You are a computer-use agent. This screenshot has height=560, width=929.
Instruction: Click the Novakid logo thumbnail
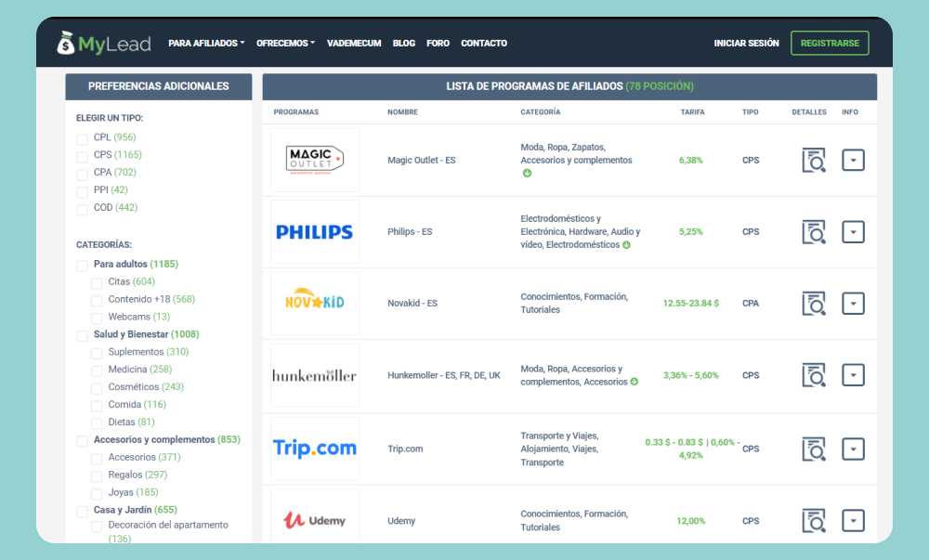(x=315, y=303)
